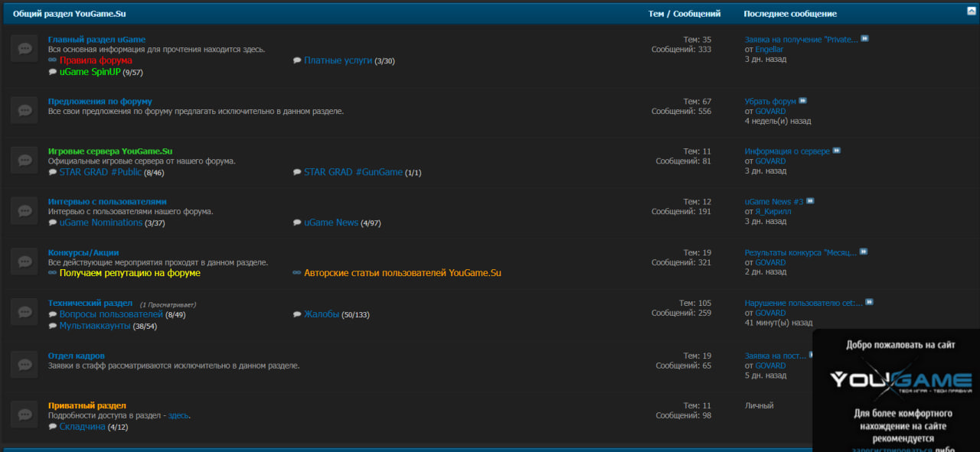This screenshot has height=452, width=980.
Task: Open last post Заявка на получение Private
Action: coord(802,40)
